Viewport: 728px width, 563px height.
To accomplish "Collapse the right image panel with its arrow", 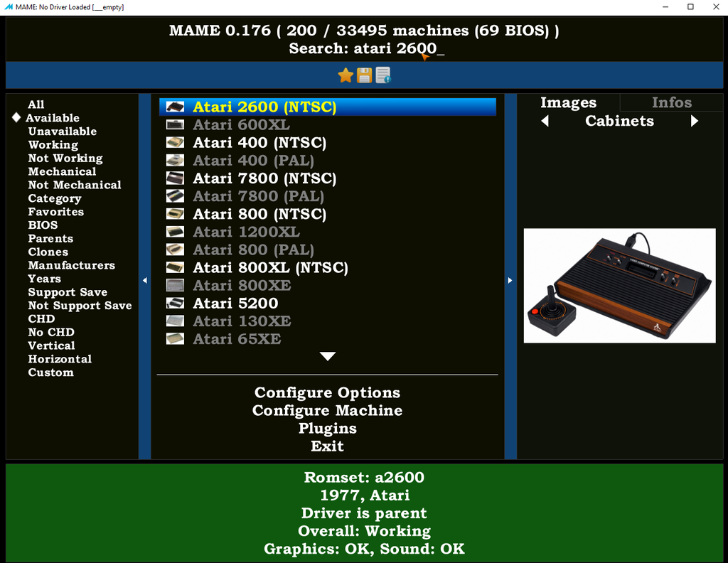I will (x=510, y=280).
